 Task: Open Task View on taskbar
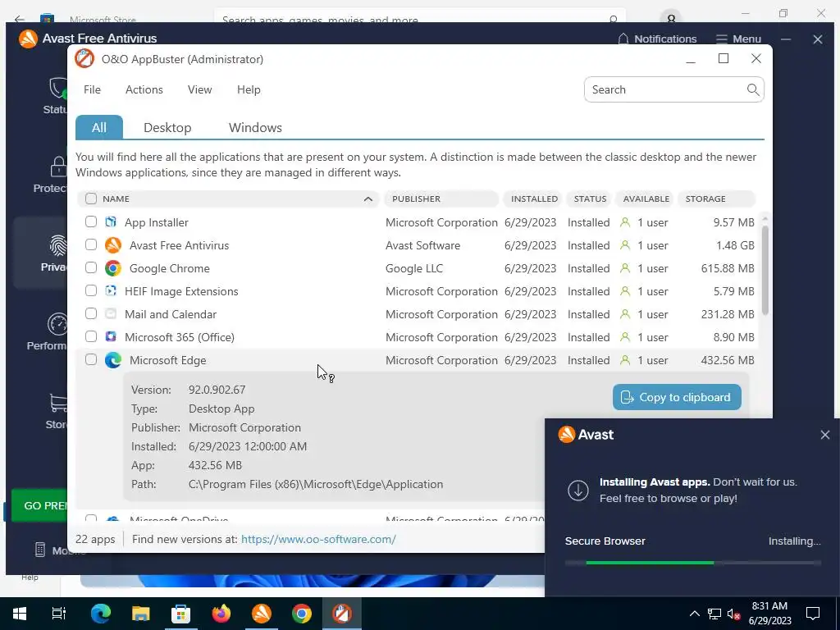click(58, 614)
